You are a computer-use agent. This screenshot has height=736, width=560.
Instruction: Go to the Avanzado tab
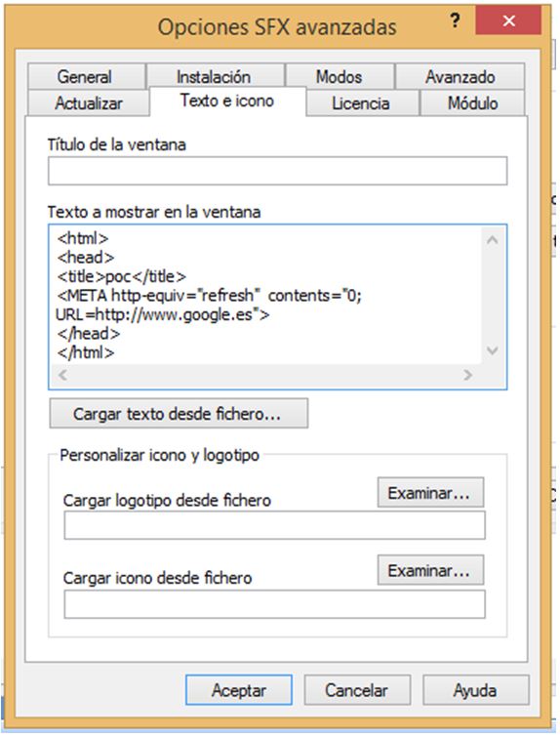(460, 76)
